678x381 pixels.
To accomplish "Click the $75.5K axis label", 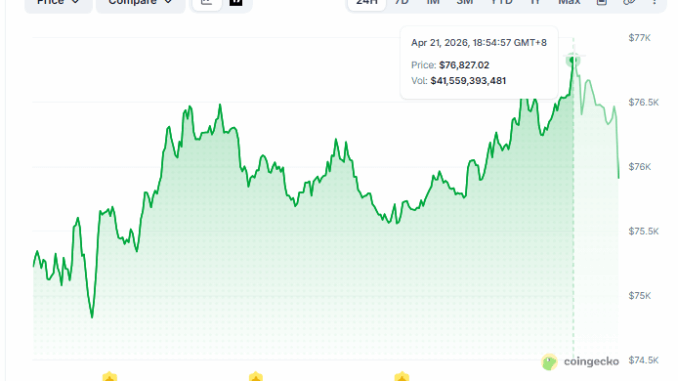I will (644, 231).
